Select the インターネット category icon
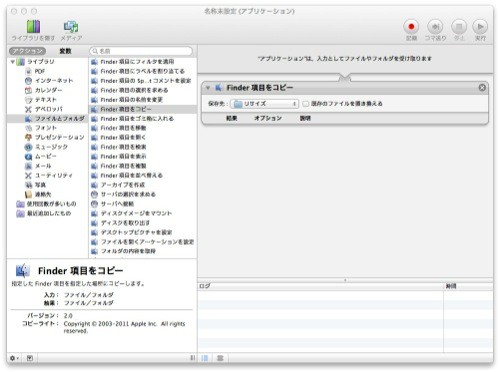 (x=29, y=81)
